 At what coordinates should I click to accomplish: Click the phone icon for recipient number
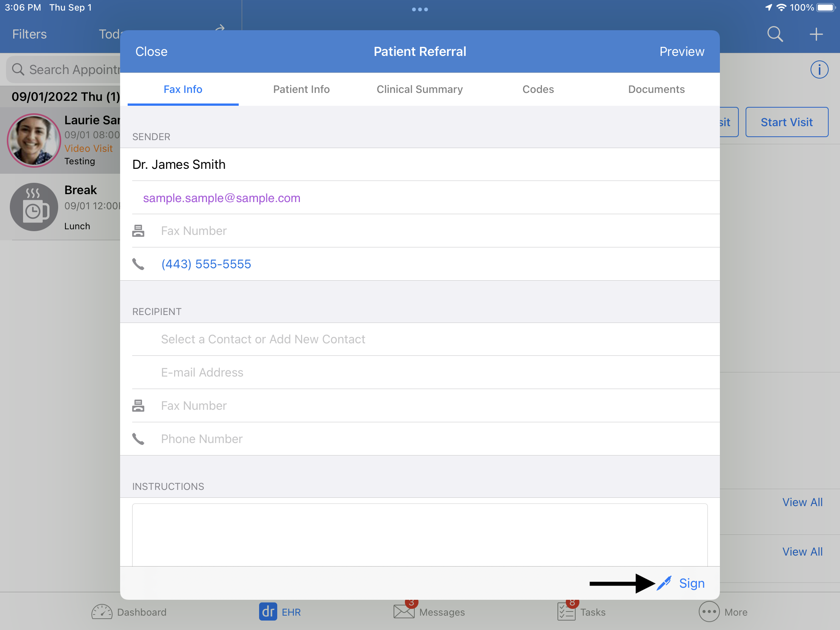pos(139,438)
